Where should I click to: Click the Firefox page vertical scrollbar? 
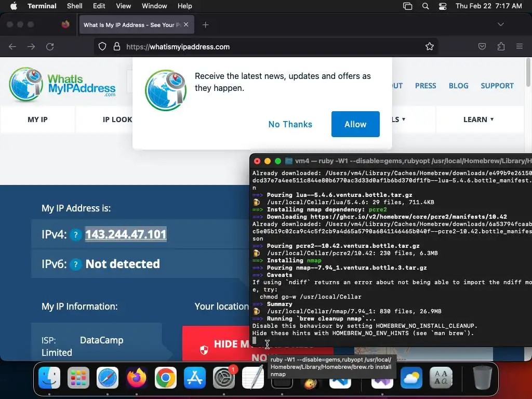[528, 73]
